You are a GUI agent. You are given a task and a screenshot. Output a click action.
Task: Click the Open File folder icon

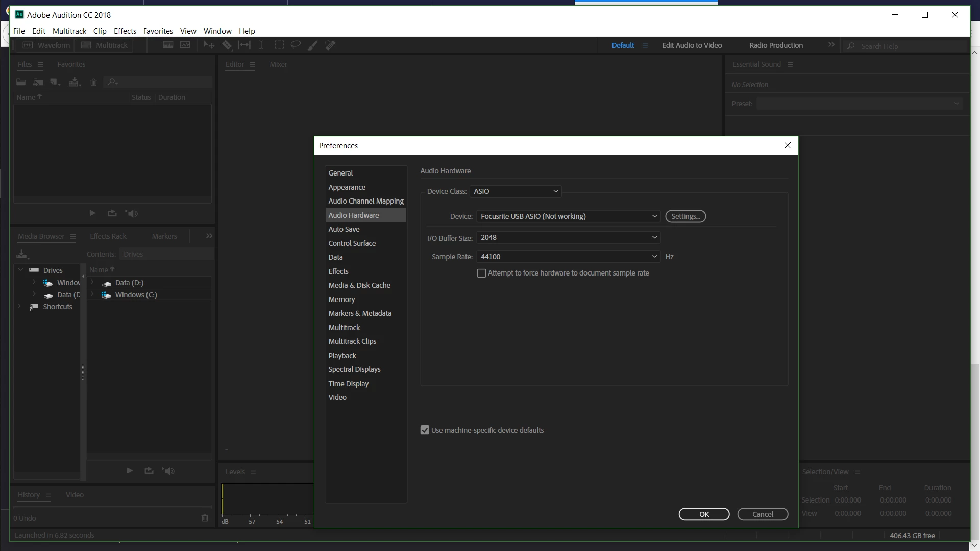tap(21, 82)
